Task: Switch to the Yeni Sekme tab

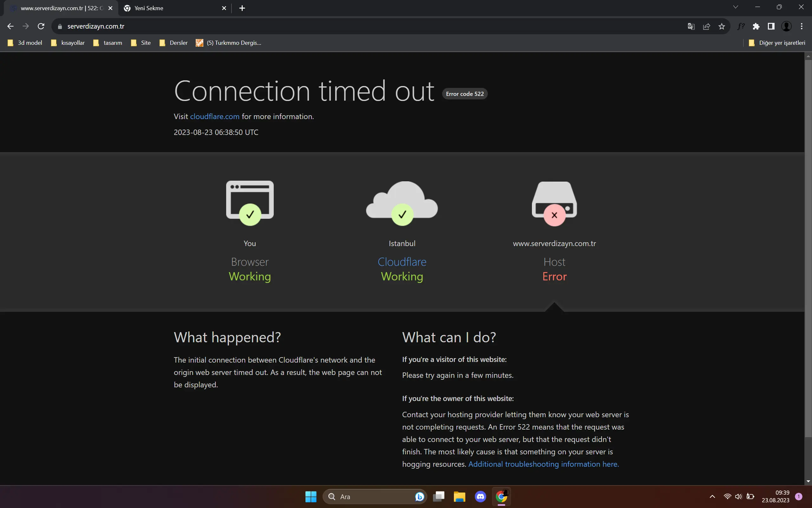Action: pos(174,8)
